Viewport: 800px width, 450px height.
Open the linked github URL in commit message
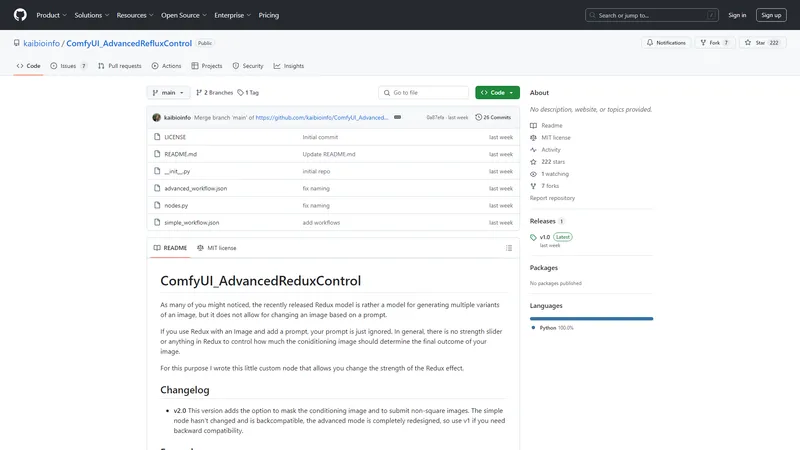coord(321,117)
